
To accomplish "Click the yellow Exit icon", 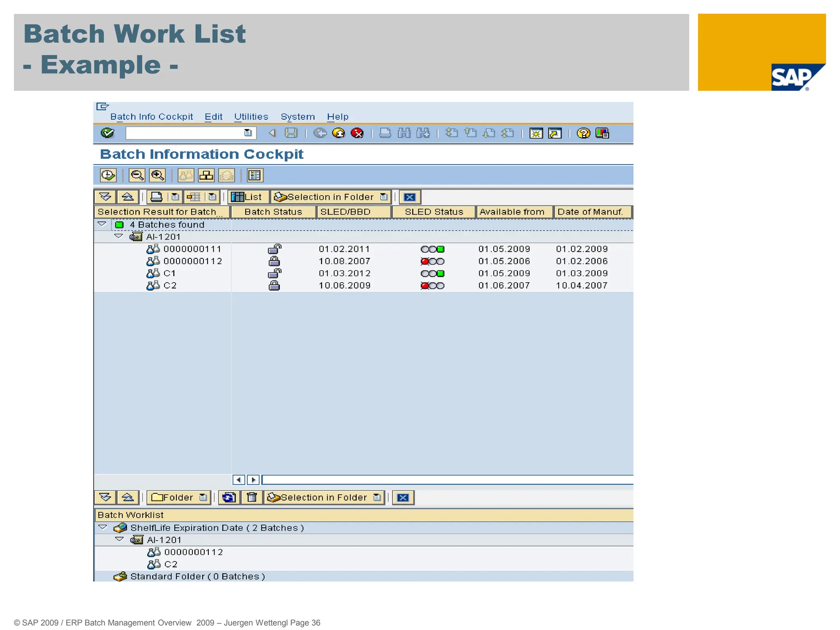I will point(339,133).
